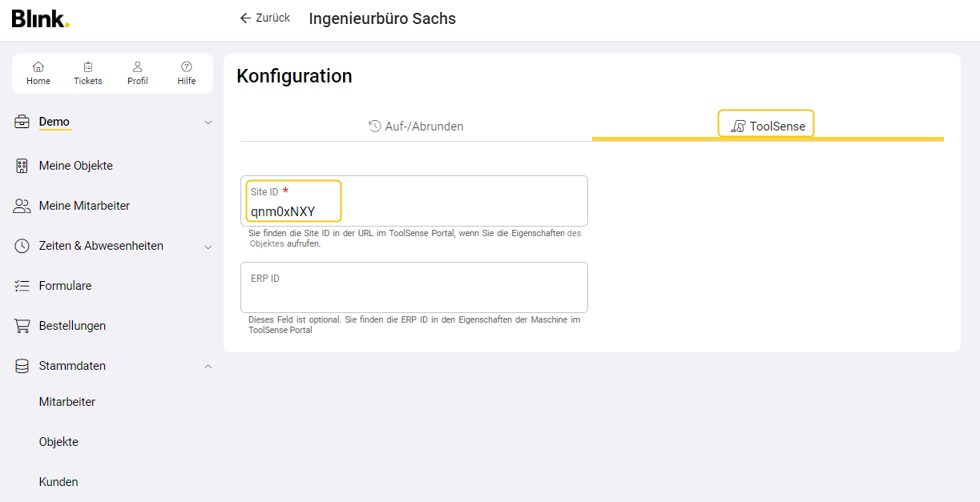The image size is (980, 502).
Task: Open Kunden under Stammdaten
Action: [58, 482]
